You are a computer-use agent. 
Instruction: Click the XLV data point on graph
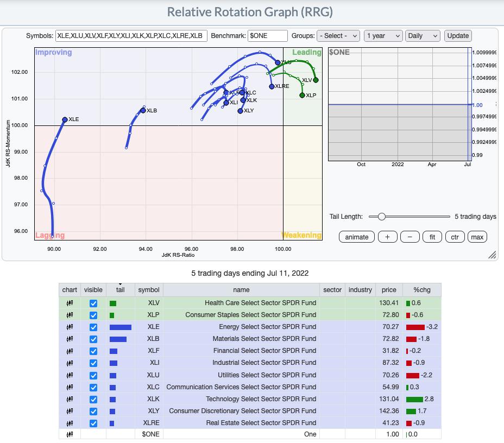tap(316, 80)
